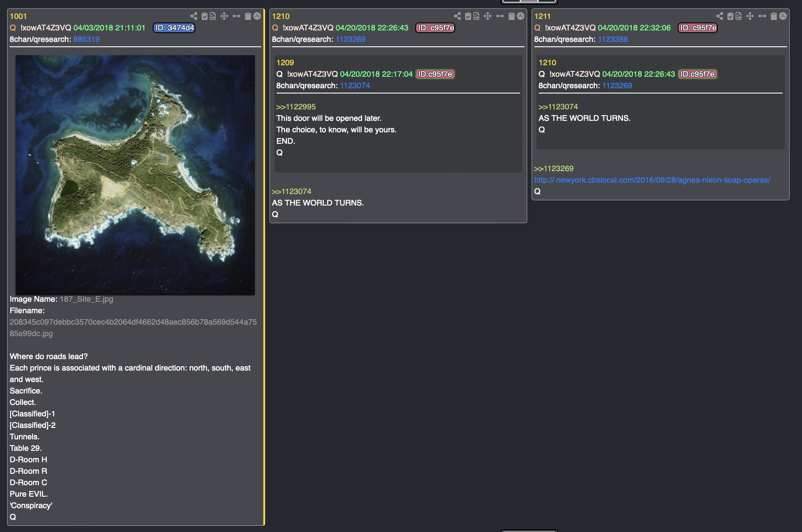Click four-arrow move icon on post 1211

click(x=750, y=16)
